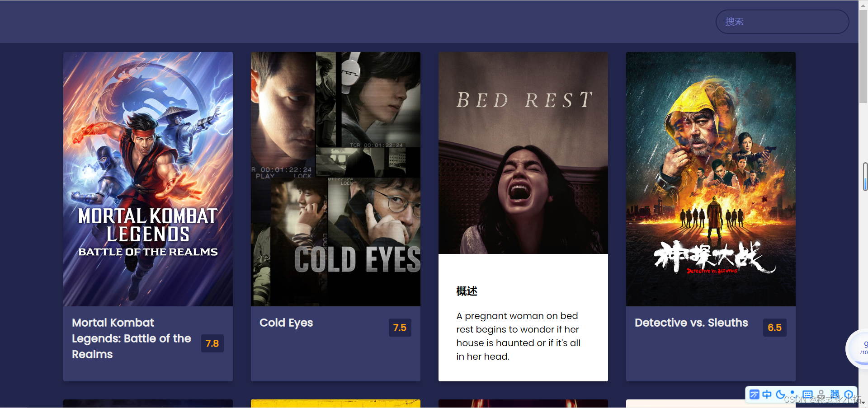Image resolution: width=868 pixels, height=408 pixels.
Task: Click the 7.8 rating badge on Mortal Kombat
Action: pyautogui.click(x=212, y=343)
